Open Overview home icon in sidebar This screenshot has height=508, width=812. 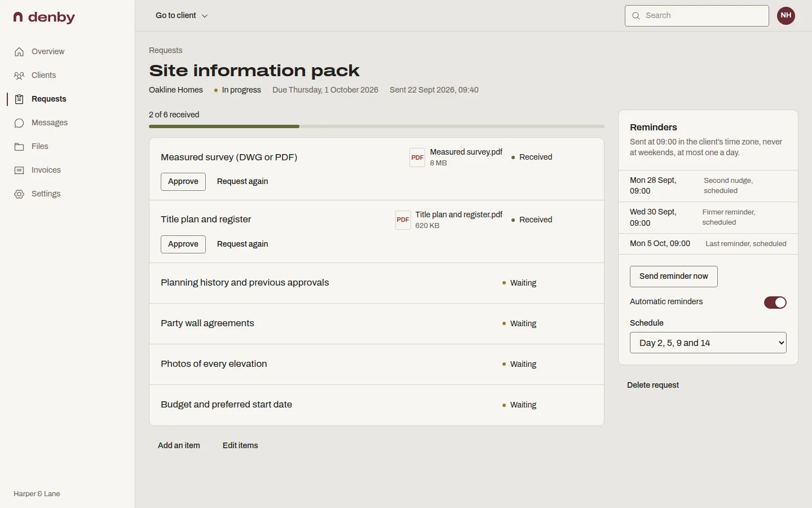[19, 52]
